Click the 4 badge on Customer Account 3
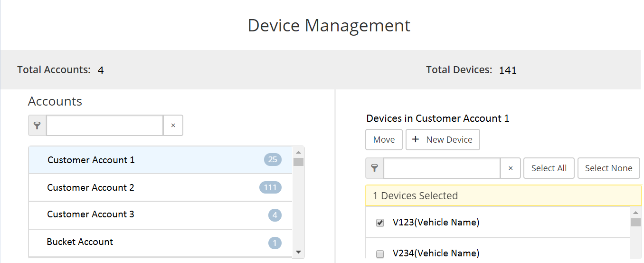644x263 pixels. click(x=275, y=215)
